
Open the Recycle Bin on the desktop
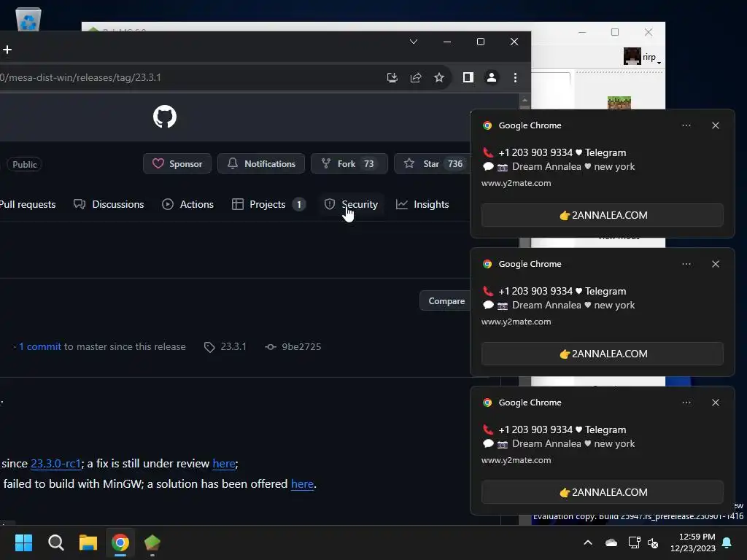pos(28,20)
